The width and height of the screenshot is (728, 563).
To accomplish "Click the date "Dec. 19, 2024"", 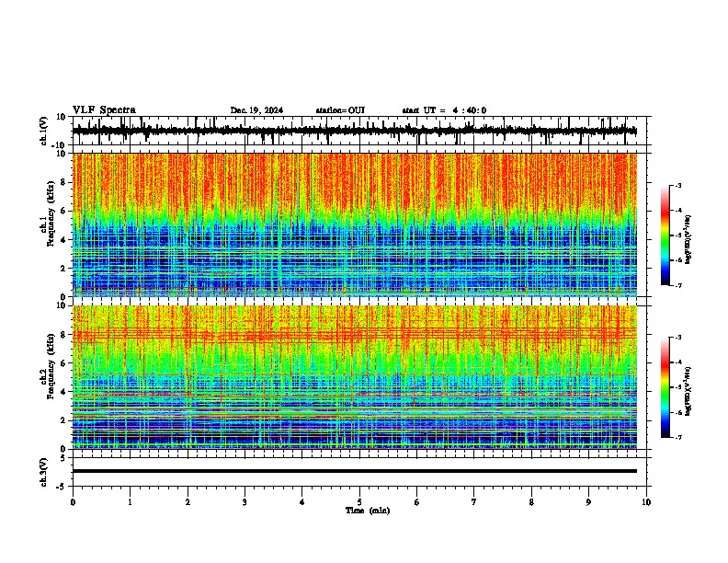I will coord(256,110).
